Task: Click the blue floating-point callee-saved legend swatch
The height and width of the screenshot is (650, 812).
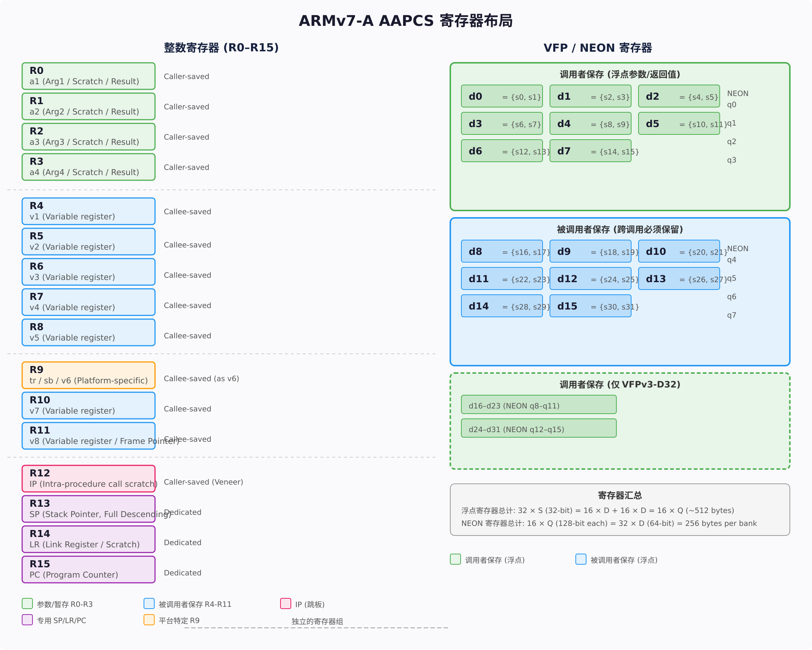Action: [581, 559]
